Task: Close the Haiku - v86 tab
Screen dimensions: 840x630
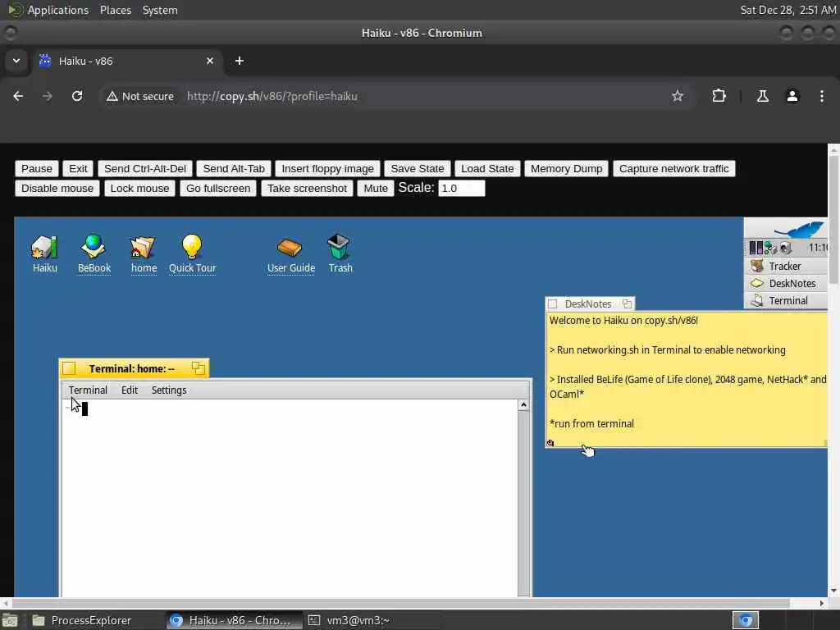Action: pyautogui.click(x=210, y=61)
